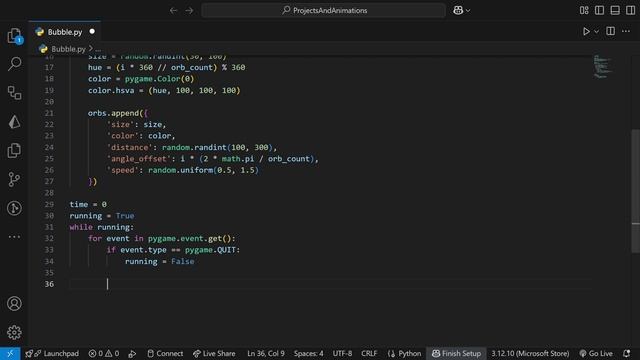Open the Search view in activity bar
Image resolution: width=640 pixels, height=360 pixels.
tap(14, 64)
